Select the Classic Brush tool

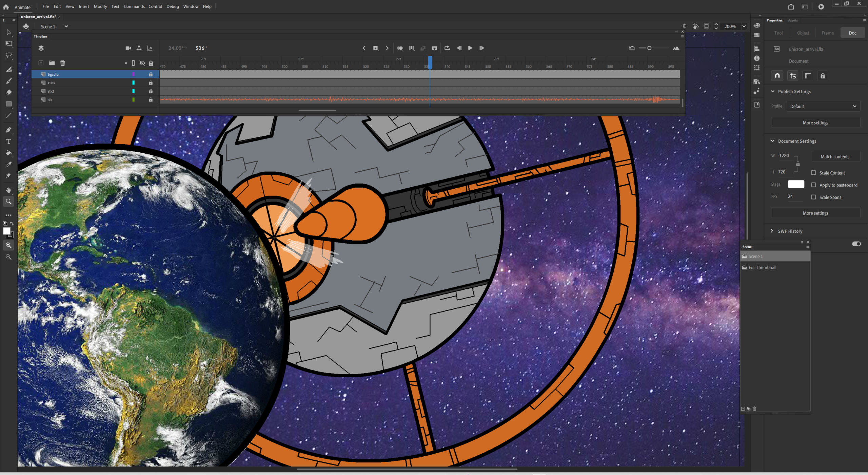tap(9, 81)
